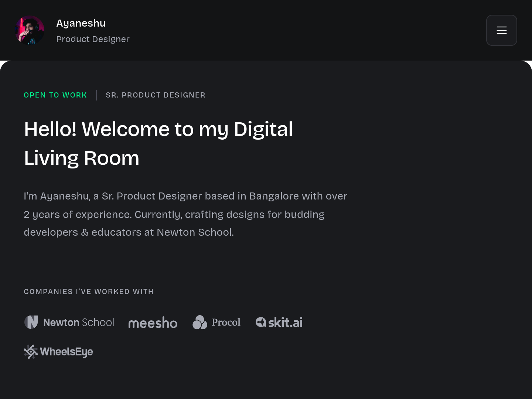The height and width of the screenshot is (399, 532).
Task: Click the Procol three-circle logo icon
Action: click(x=200, y=322)
